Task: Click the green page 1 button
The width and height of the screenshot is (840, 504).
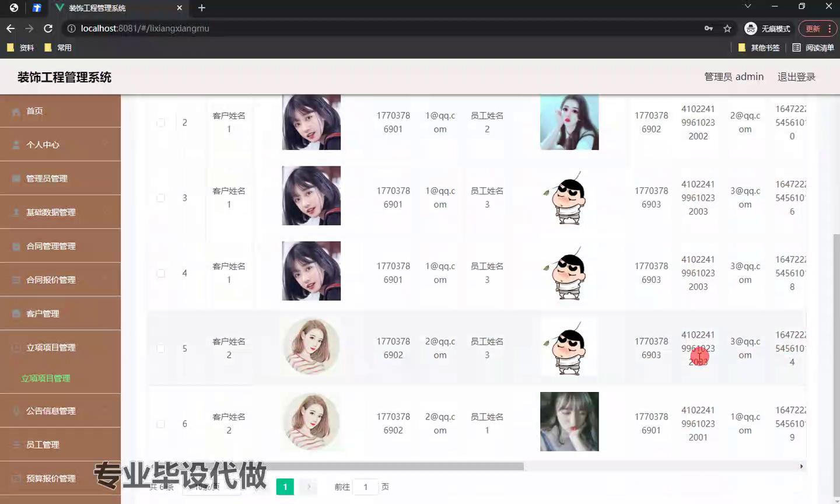Action: click(285, 487)
